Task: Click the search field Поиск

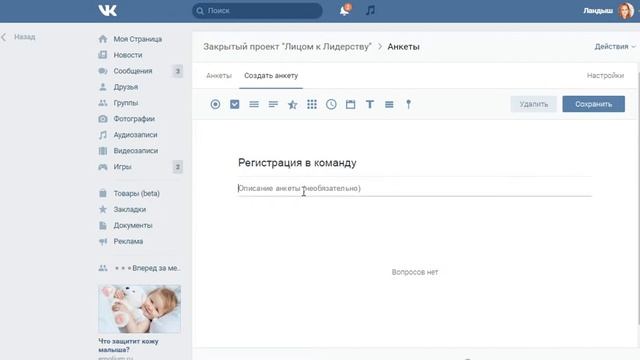Action: click(x=257, y=11)
